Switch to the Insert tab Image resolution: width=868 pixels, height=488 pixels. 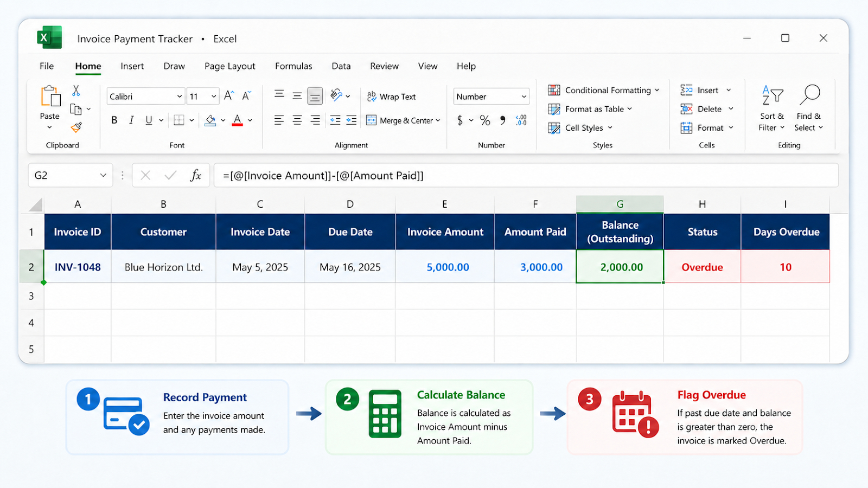pos(132,66)
